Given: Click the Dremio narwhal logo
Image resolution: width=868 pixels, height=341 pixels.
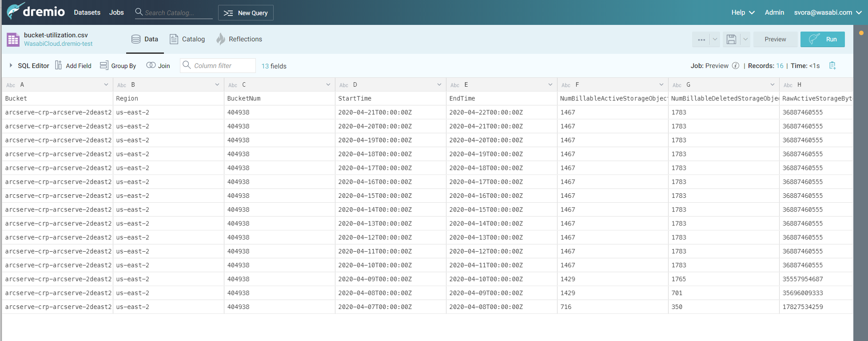Looking at the screenshot, I should 15,11.
